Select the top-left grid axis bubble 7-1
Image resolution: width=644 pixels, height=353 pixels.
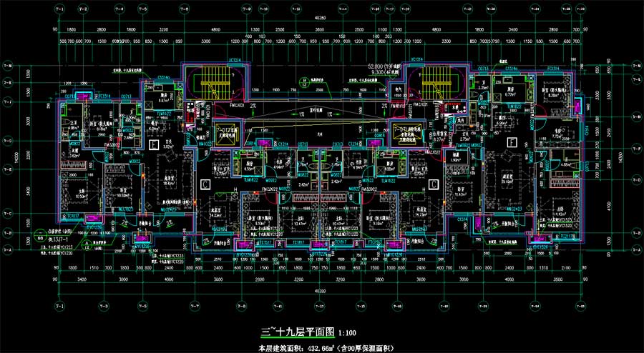[59, 9]
